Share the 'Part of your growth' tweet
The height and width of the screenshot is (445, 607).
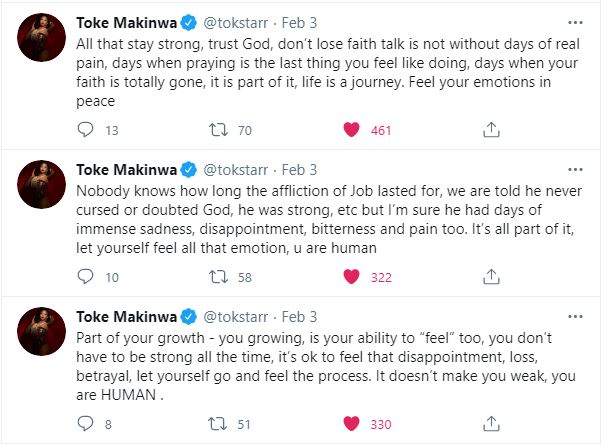coord(491,425)
